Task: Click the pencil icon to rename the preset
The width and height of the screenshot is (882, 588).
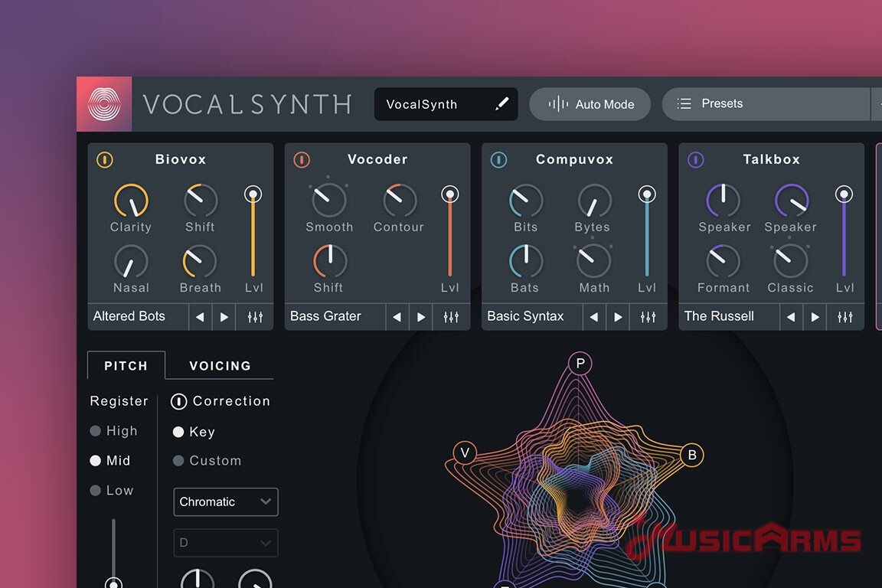Action: (501, 104)
